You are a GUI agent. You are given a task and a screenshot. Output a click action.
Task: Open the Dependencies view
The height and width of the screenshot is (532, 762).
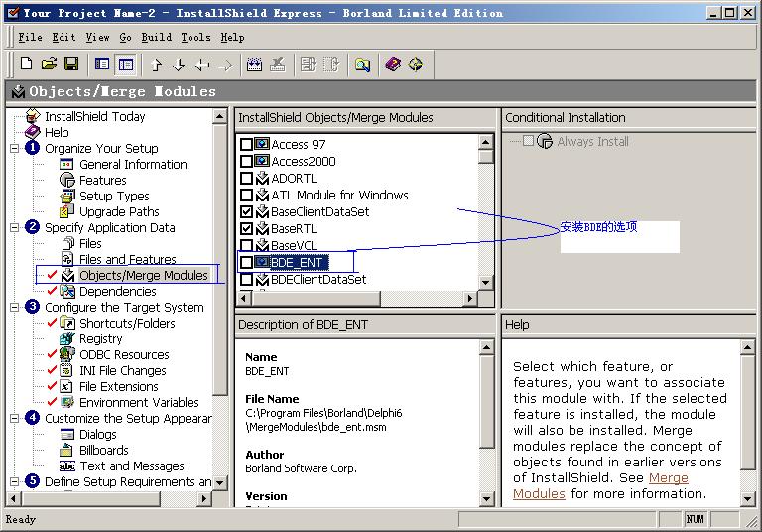tap(118, 291)
